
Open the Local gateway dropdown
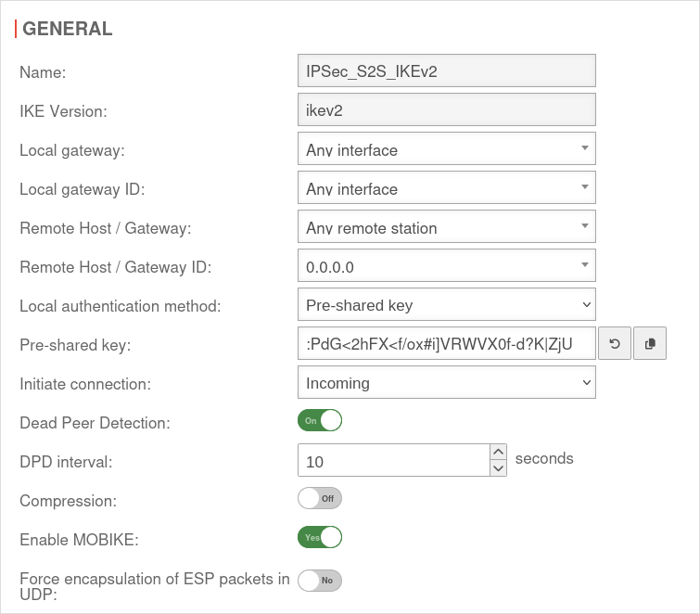pos(446,149)
